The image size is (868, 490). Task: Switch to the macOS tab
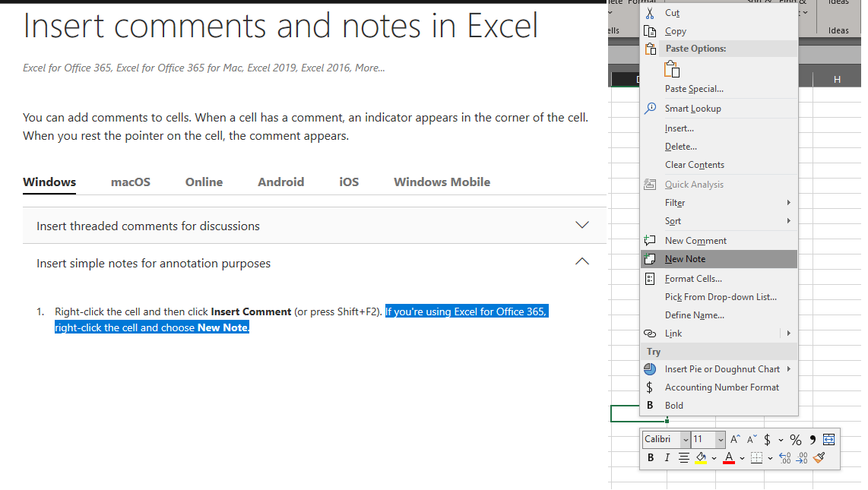131,182
